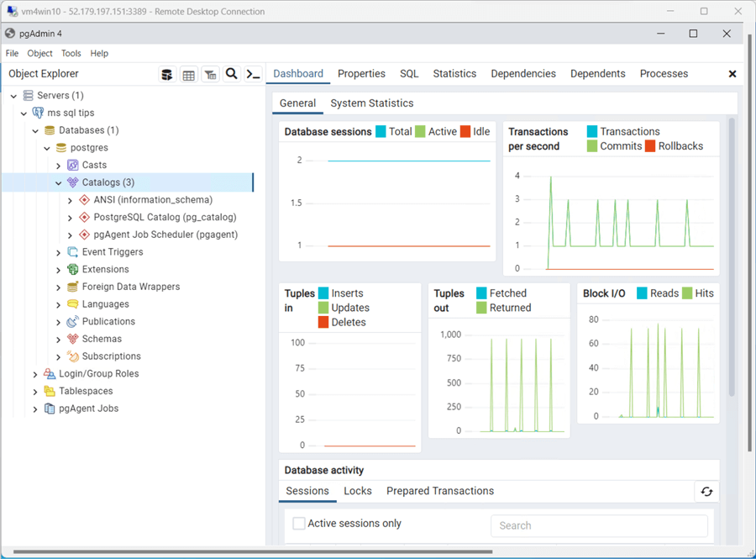Click the Query Tool database icon

click(x=167, y=74)
